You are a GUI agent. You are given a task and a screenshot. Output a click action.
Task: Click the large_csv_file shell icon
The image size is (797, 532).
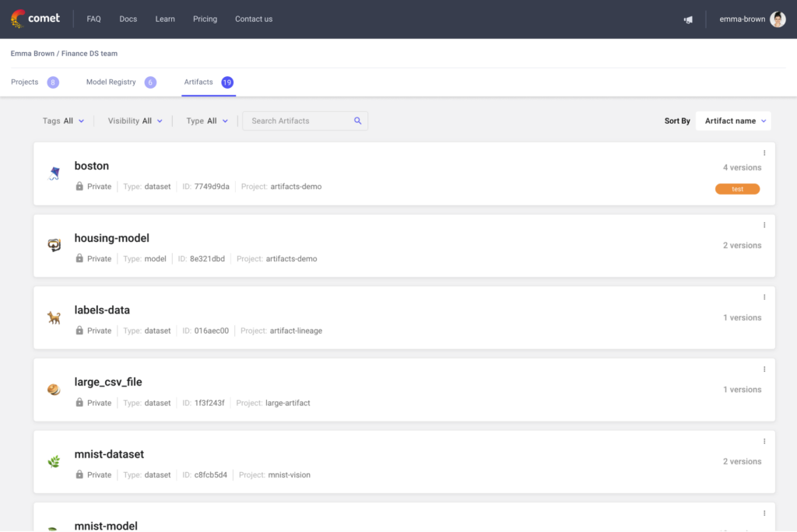54,390
